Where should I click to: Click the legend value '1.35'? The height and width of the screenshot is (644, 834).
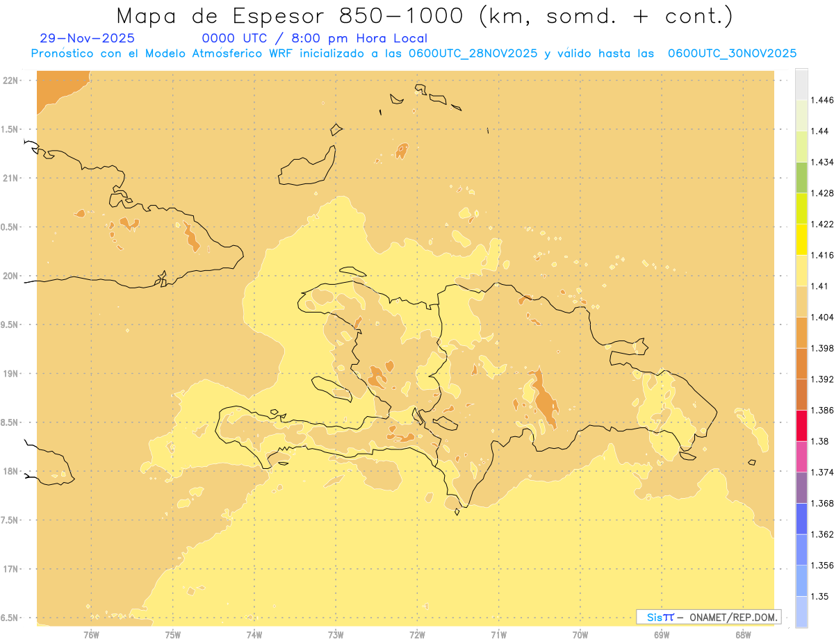[x=819, y=596]
